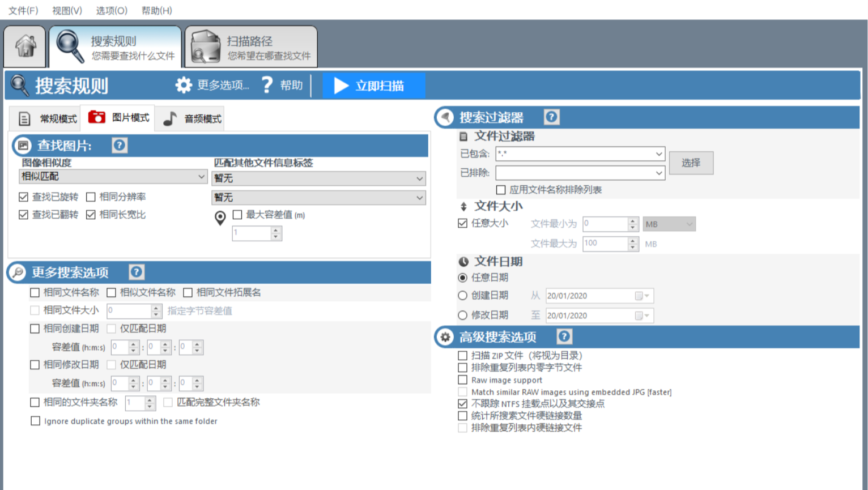
Task: Click the 帮助 question mark icon in toolbar
Action: (x=267, y=84)
